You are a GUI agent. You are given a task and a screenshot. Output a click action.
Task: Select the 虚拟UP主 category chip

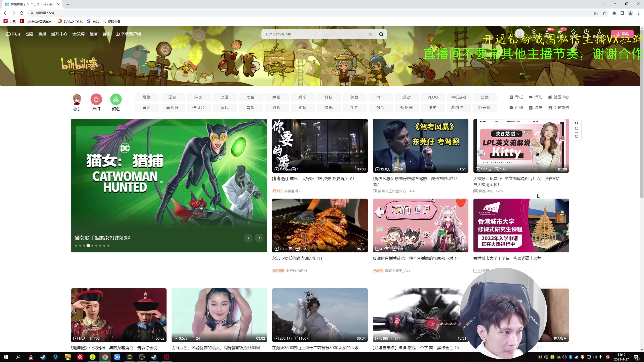459,108
